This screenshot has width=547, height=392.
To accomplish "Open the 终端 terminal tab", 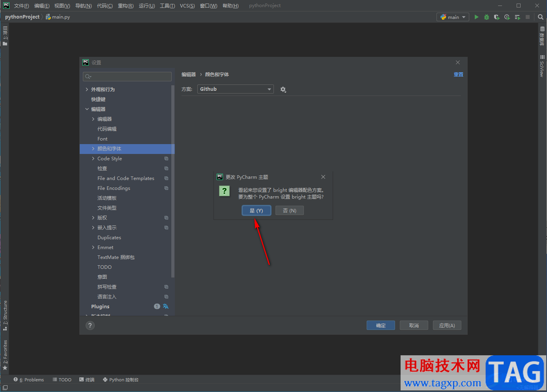I will point(87,380).
